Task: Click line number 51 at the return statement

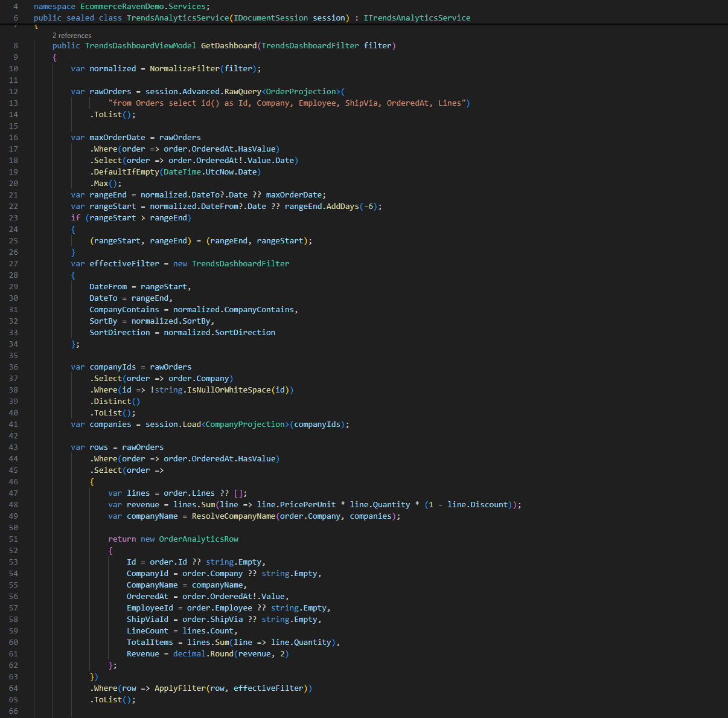Action: click(x=13, y=539)
